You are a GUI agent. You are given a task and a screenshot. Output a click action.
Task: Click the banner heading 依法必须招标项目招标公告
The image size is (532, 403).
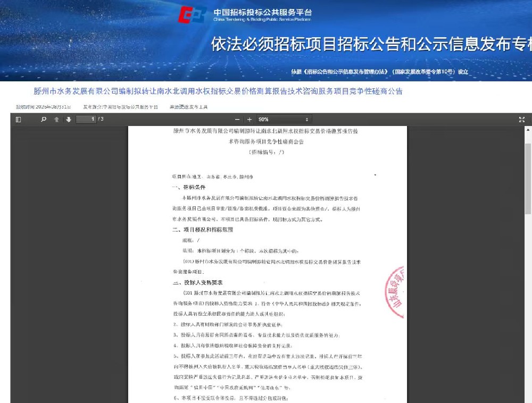point(371,44)
